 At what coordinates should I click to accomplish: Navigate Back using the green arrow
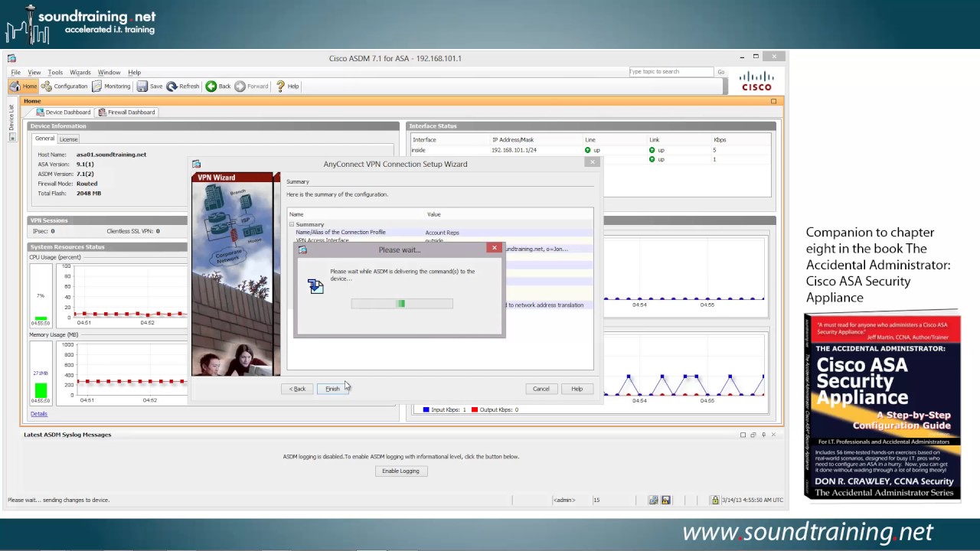coord(217,86)
